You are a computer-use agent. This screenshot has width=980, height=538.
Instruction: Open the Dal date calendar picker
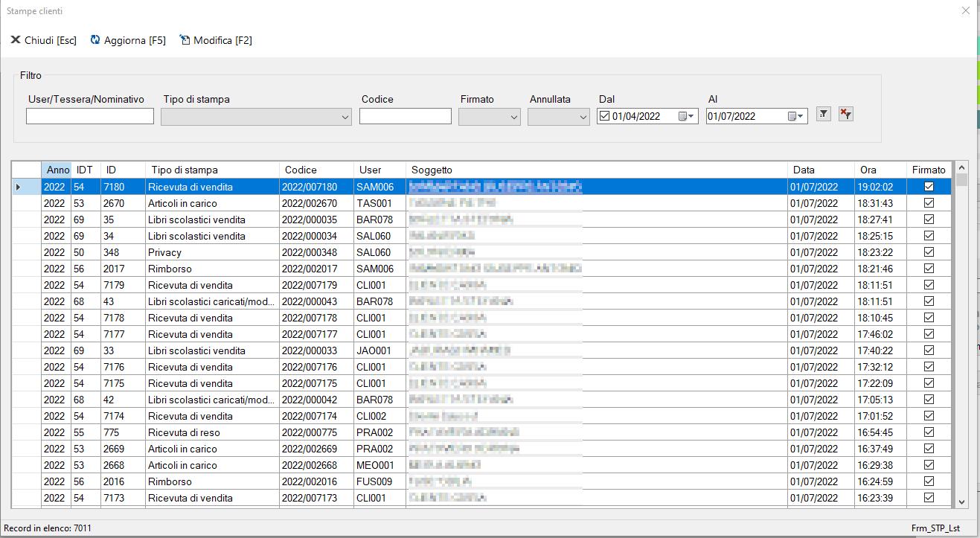pyautogui.click(x=686, y=116)
